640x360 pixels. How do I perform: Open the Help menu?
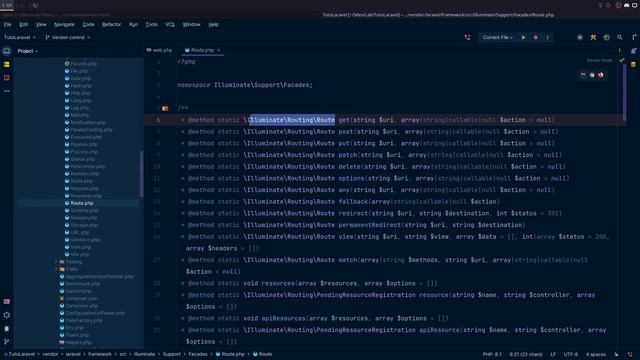[213, 25]
